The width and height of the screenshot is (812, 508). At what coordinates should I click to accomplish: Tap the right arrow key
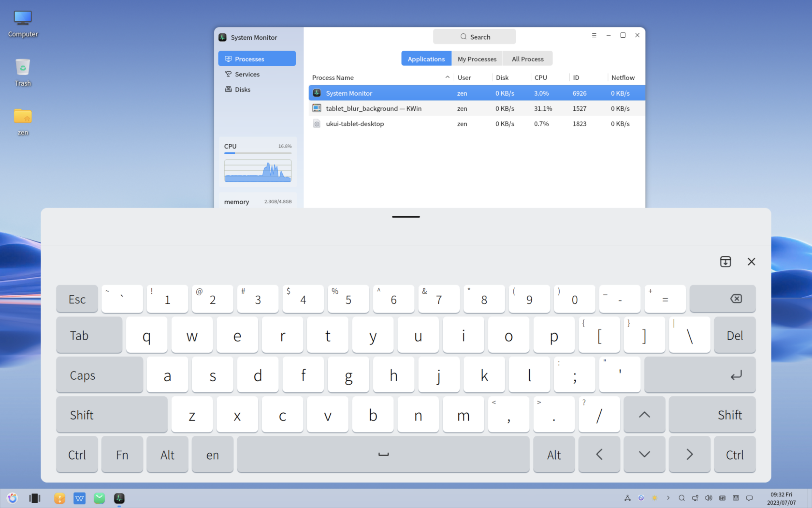(689, 454)
